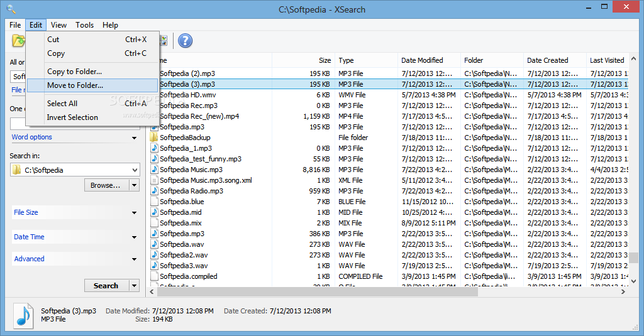Click the COMPILED File type cell

click(x=360, y=276)
